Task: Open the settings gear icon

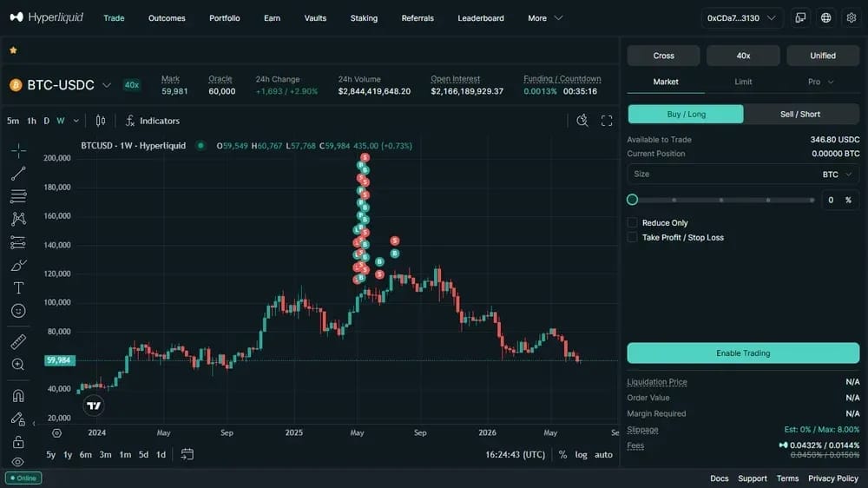Action: [852, 17]
